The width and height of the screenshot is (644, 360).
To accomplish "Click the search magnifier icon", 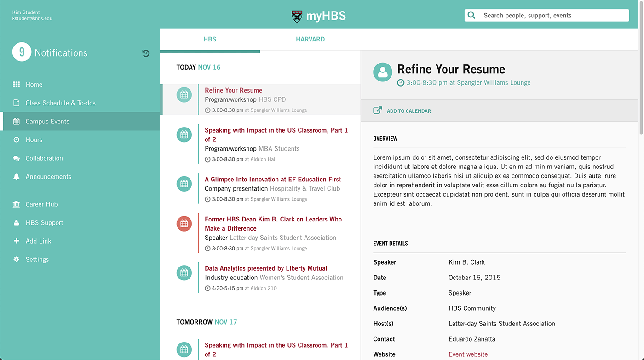I will (471, 15).
